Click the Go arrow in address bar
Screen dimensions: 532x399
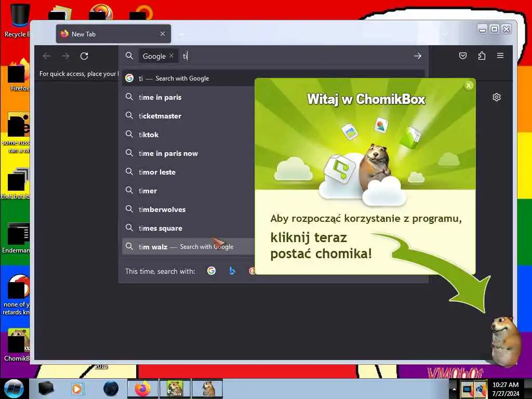pos(418,56)
